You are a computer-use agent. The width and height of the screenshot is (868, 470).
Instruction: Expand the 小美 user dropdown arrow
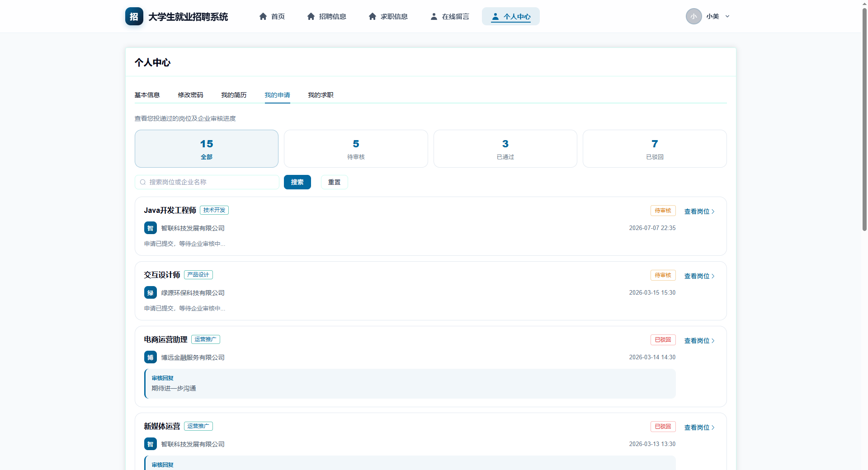727,16
